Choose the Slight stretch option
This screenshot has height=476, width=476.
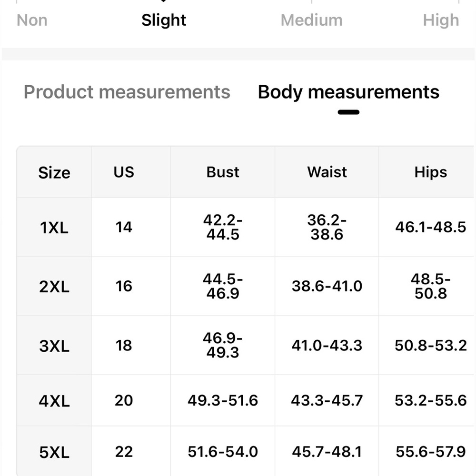(x=164, y=20)
